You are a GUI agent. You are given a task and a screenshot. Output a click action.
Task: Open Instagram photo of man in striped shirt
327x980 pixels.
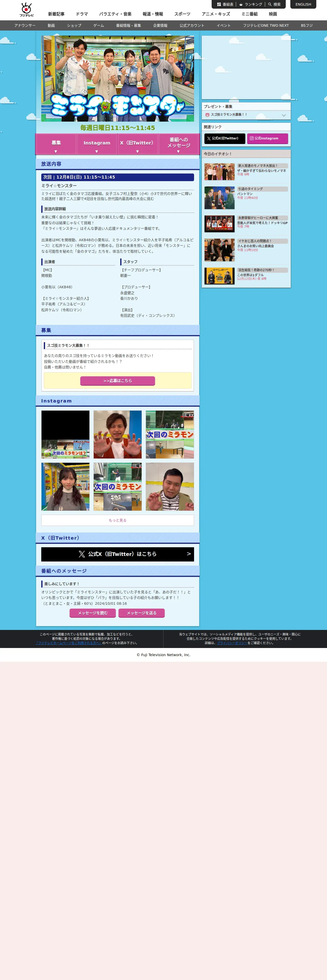tap(170, 487)
